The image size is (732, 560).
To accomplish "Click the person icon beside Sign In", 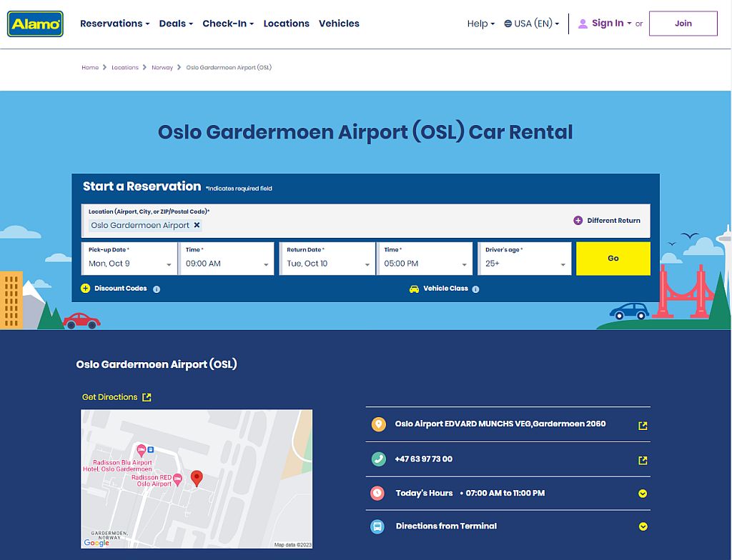I will (585, 23).
